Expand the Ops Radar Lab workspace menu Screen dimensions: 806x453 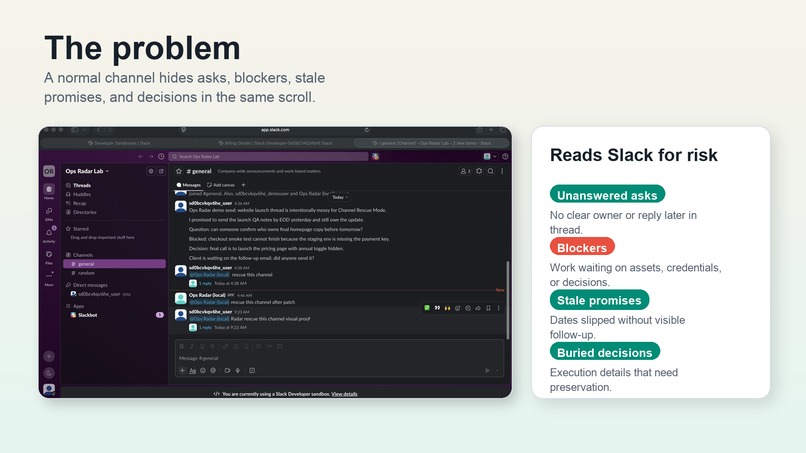[87, 171]
